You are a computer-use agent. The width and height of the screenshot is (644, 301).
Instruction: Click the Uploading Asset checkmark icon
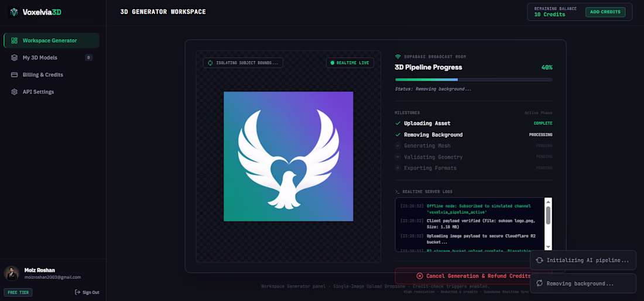click(398, 123)
